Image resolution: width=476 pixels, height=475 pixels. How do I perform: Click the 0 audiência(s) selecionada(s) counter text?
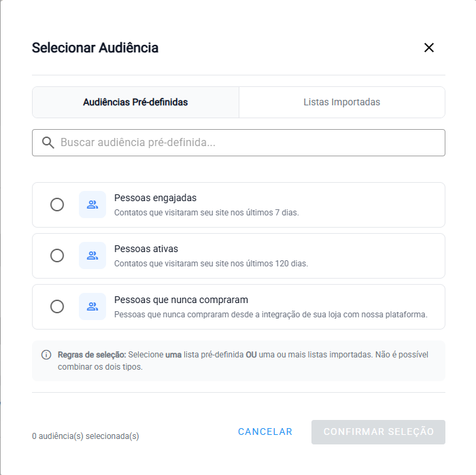86,436
